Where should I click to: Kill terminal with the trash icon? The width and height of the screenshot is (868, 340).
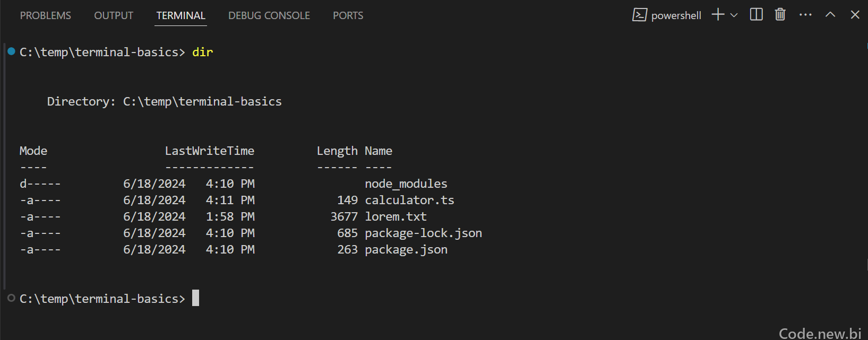coord(780,14)
